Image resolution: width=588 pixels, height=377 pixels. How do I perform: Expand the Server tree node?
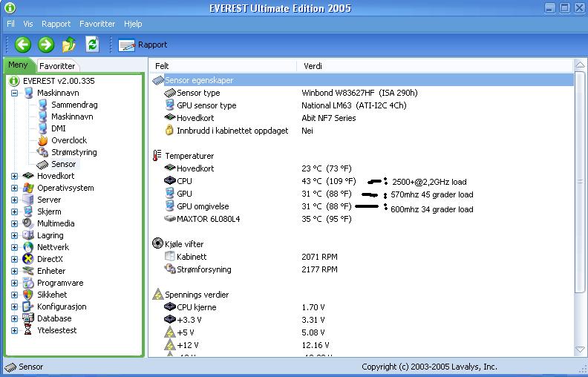point(14,200)
